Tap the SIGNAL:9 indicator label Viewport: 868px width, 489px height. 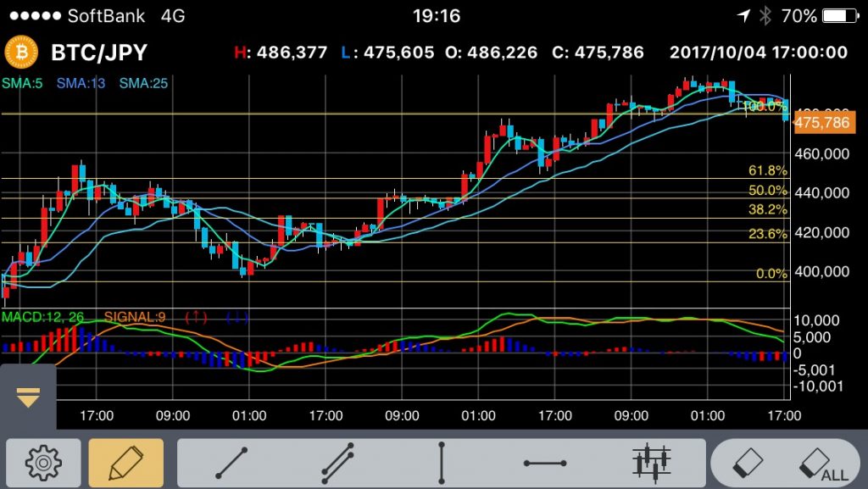(135, 317)
